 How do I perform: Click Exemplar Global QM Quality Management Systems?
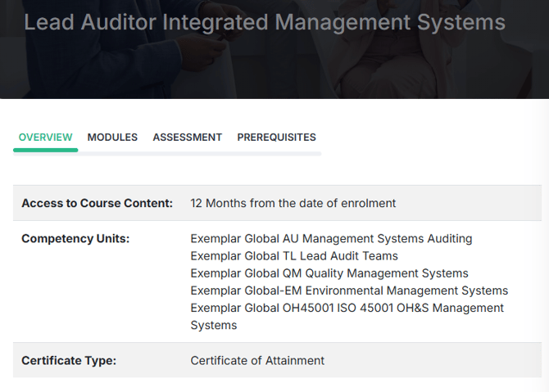click(329, 273)
